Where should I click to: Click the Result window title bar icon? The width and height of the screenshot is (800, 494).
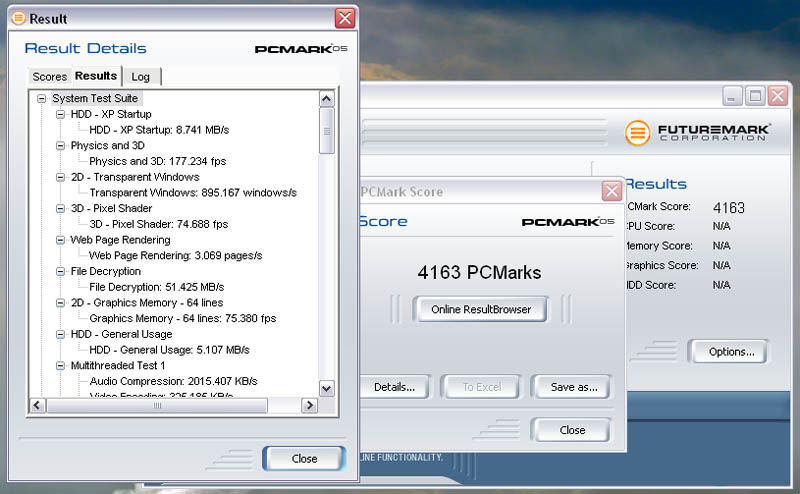pyautogui.click(x=17, y=18)
